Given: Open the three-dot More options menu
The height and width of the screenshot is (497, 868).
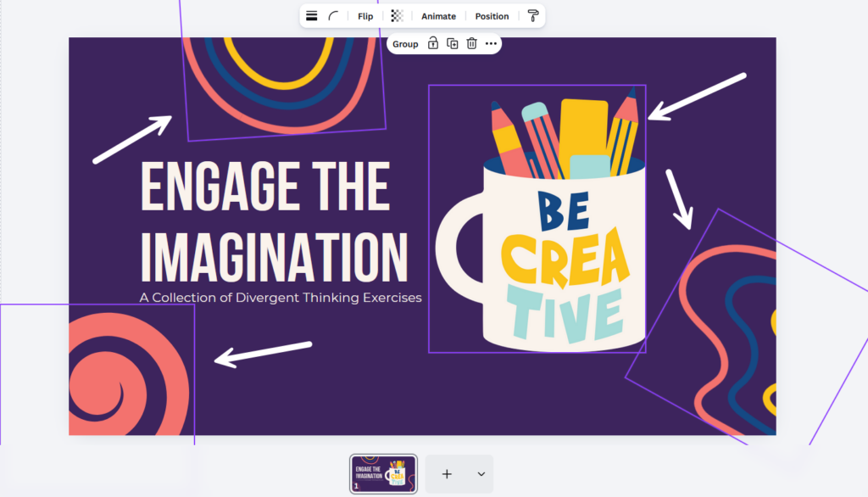Looking at the screenshot, I should tap(492, 44).
